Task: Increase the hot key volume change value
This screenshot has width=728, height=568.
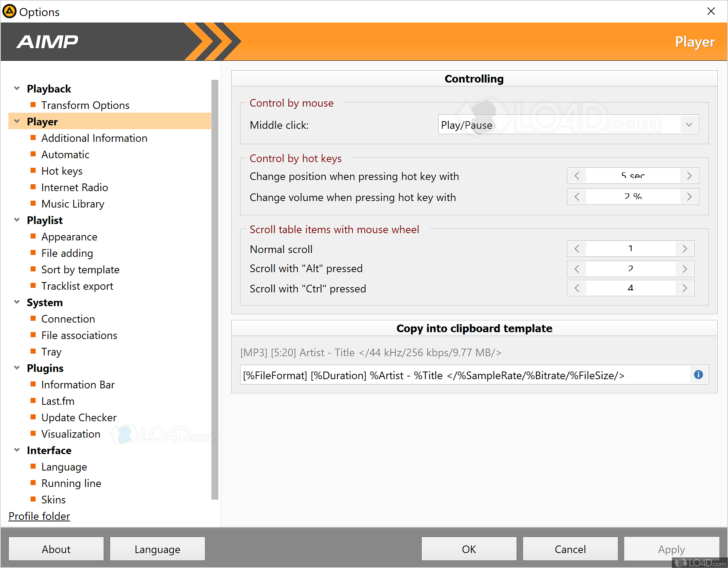Action: 689,197
